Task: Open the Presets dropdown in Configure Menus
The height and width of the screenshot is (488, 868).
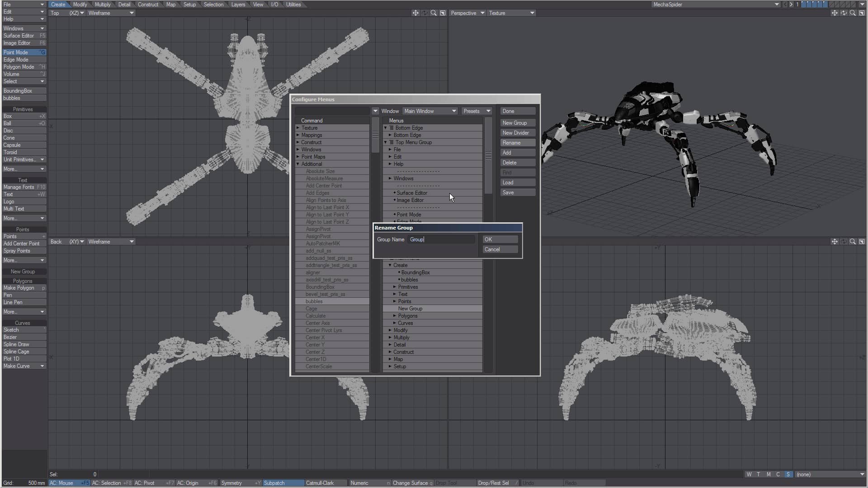Action: coord(476,111)
